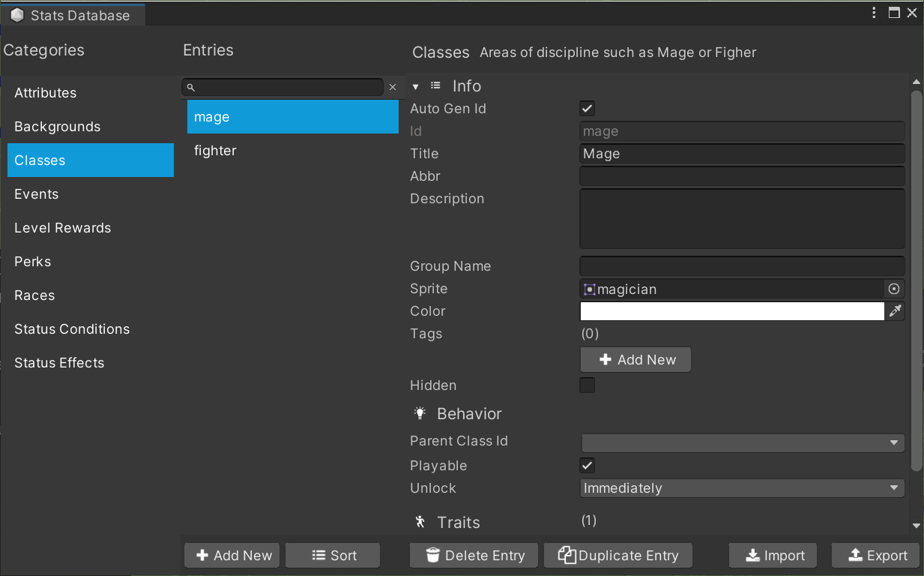The width and height of the screenshot is (924, 576).
Task: Uncheck the Auto Gen Id checkbox
Action: [588, 109]
